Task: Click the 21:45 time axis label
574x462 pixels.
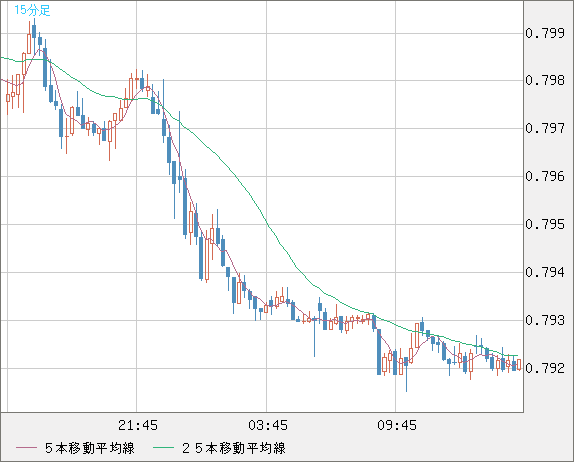Action: click(138, 425)
